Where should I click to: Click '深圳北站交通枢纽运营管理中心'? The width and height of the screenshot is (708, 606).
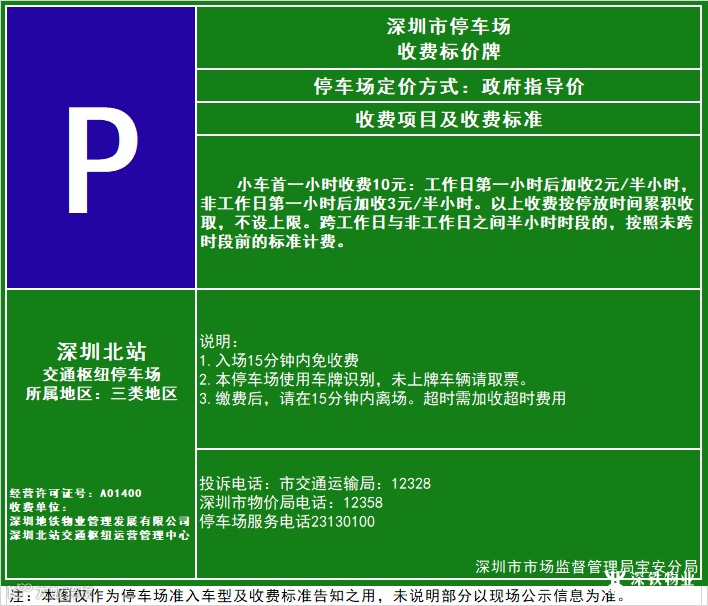point(100,535)
